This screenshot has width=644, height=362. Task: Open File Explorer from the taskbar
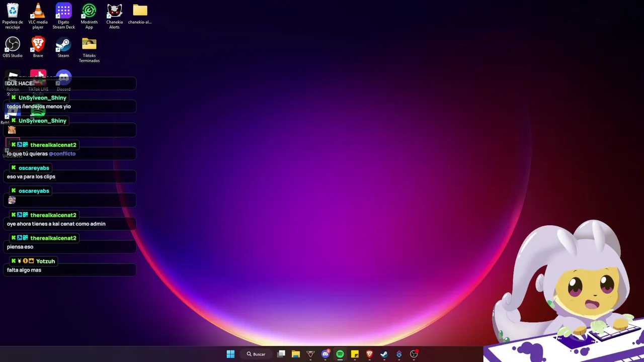pos(296,354)
